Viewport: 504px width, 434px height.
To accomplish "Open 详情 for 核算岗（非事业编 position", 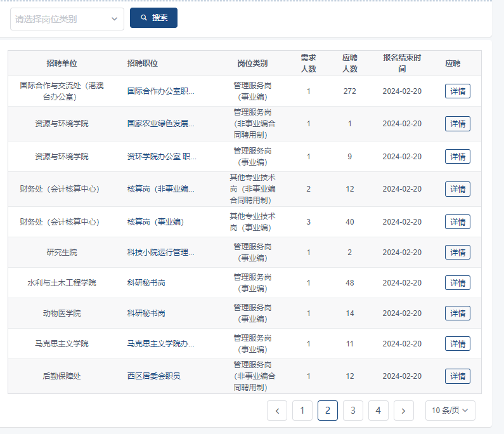I will (457, 189).
